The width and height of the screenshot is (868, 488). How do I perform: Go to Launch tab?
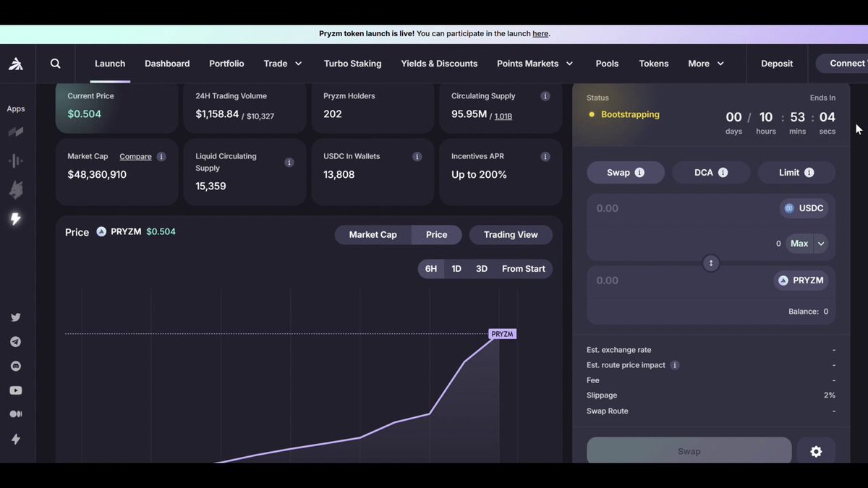(110, 64)
